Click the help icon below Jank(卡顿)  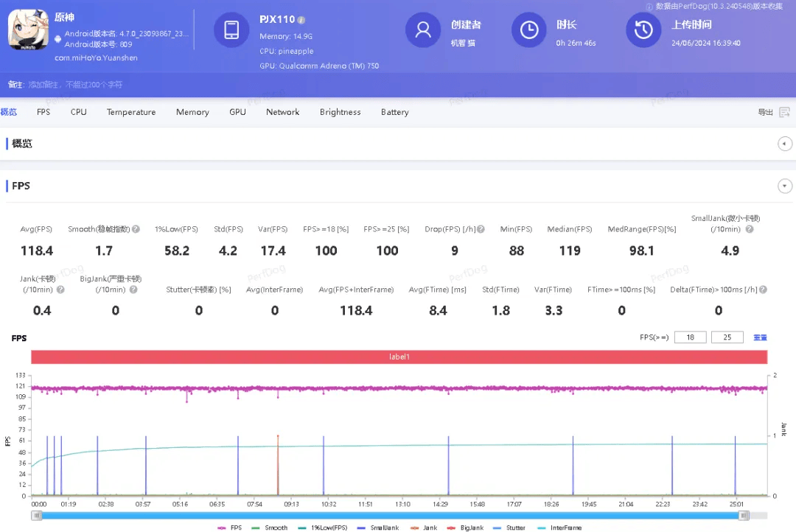60,290
